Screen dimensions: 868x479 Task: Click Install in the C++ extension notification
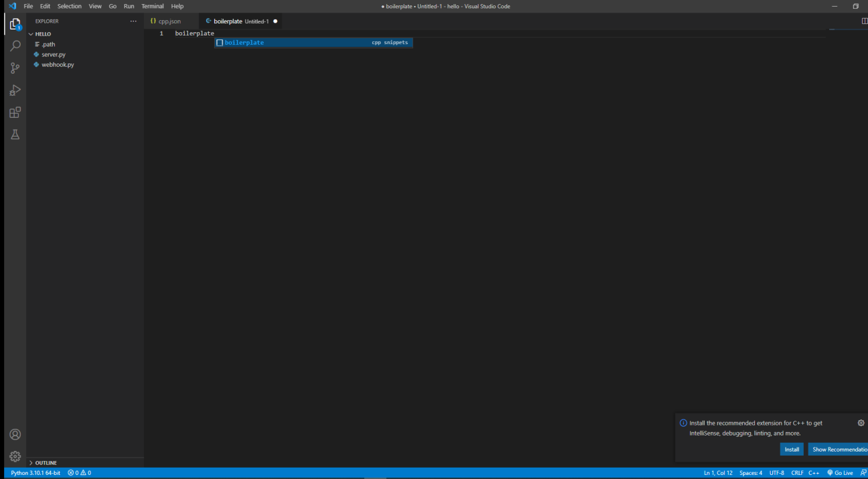click(792, 449)
